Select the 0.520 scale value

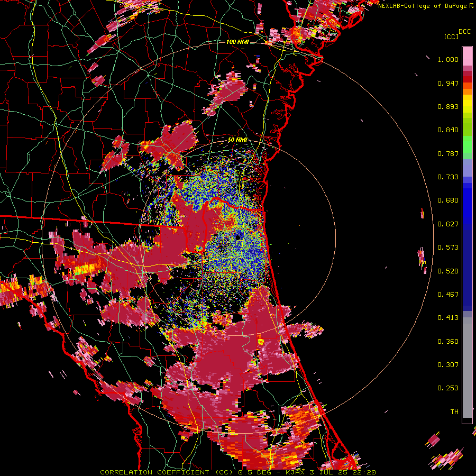point(448,271)
